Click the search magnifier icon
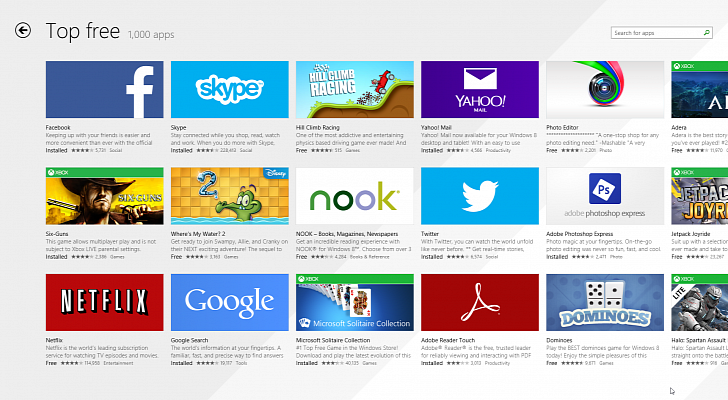728x400 pixels. point(706,32)
